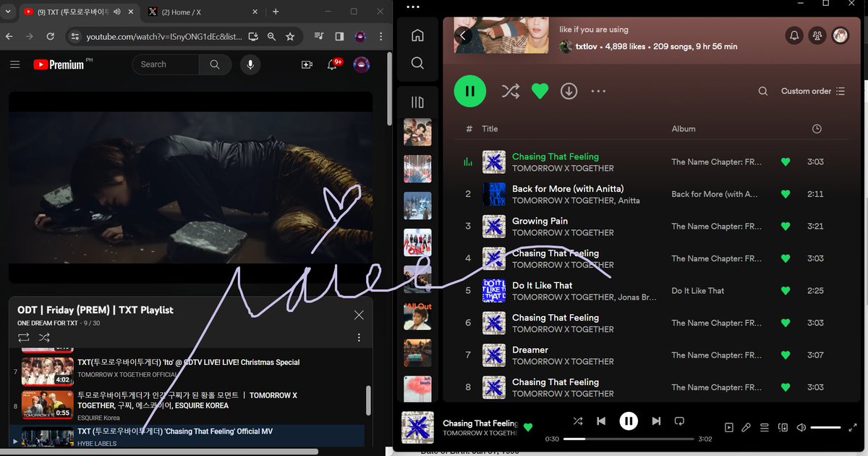The image size is (868, 456).
Task: Reload the YouTube page
Action: click(50, 36)
